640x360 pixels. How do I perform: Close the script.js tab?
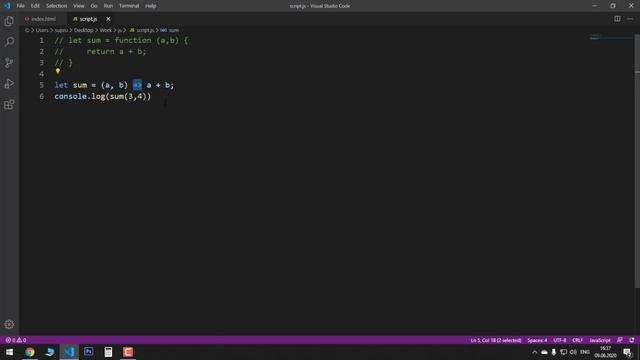coord(108,19)
